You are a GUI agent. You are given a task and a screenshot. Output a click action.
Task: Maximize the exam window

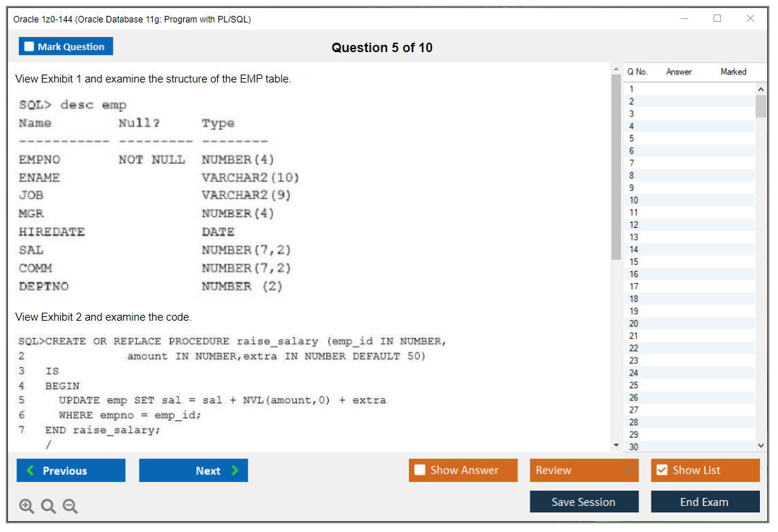[x=717, y=19]
